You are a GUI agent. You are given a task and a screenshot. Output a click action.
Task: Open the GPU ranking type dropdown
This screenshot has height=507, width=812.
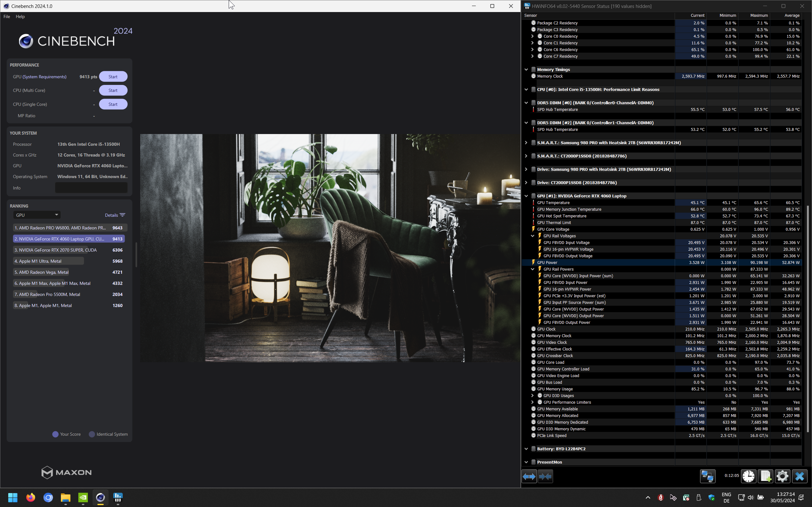tap(37, 215)
